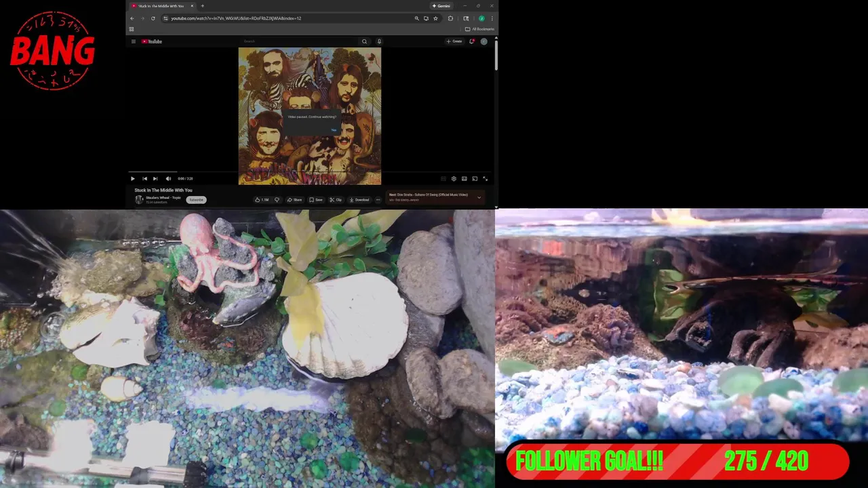Open Stealers Wheel - Topic channel link
This screenshot has height=488, width=868.
pos(163,198)
